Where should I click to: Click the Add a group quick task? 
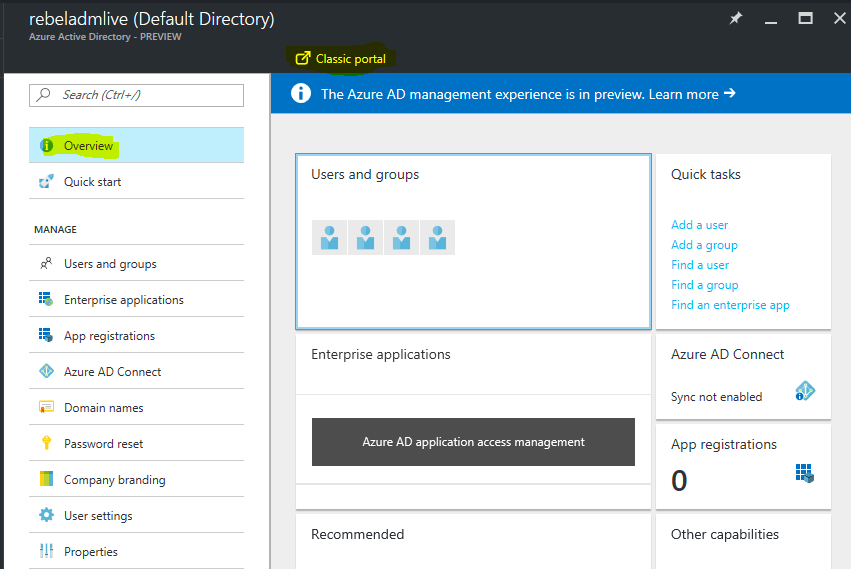point(704,245)
